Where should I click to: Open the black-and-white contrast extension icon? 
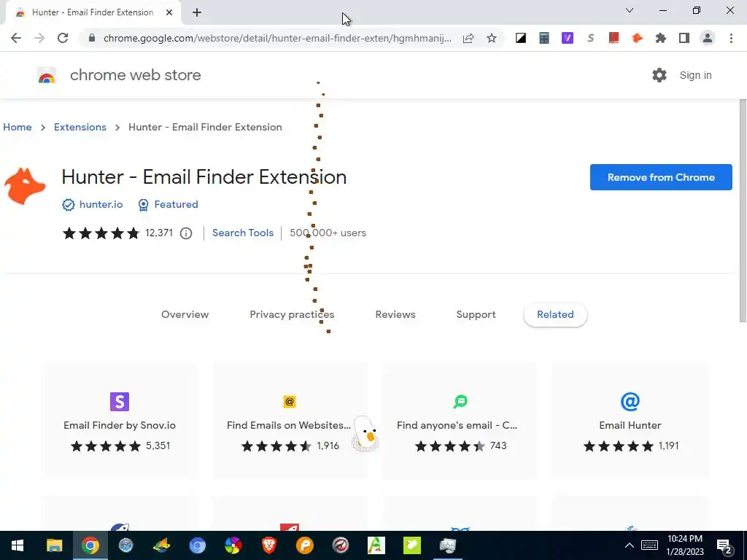click(x=521, y=38)
